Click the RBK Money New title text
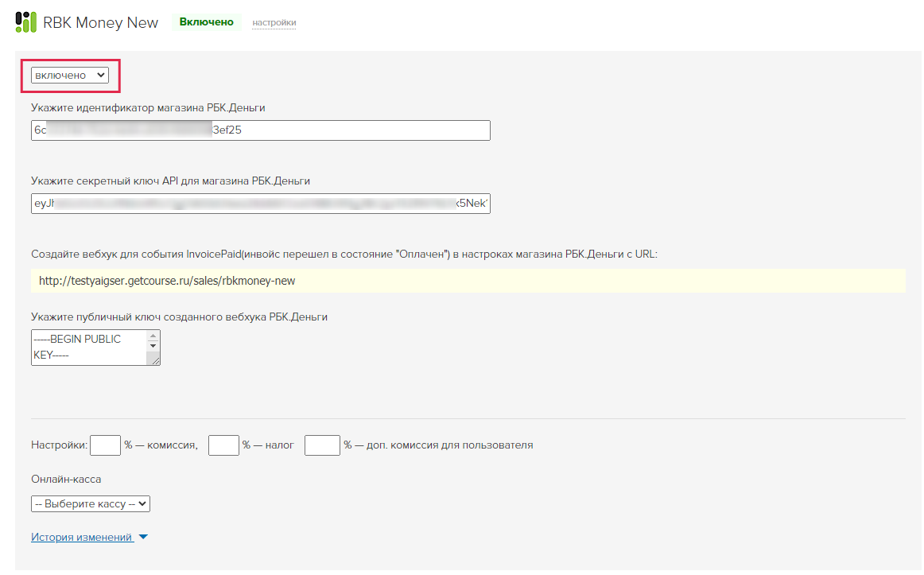This screenshot has width=924, height=575. click(101, 22)
